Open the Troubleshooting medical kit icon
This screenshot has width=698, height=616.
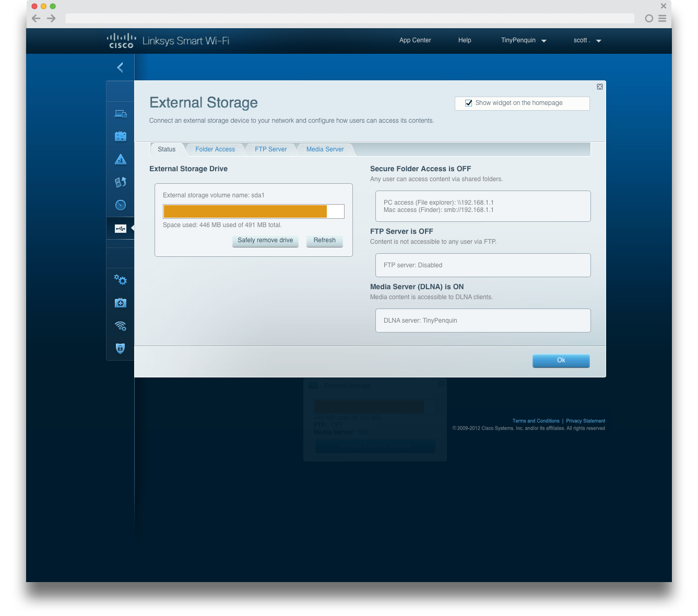coord(121,303)
